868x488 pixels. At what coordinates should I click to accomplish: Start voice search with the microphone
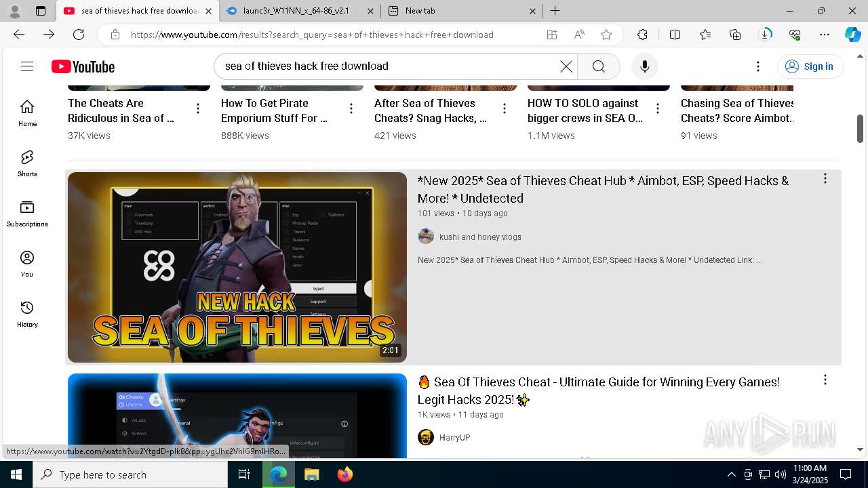[x=644, y=66]
